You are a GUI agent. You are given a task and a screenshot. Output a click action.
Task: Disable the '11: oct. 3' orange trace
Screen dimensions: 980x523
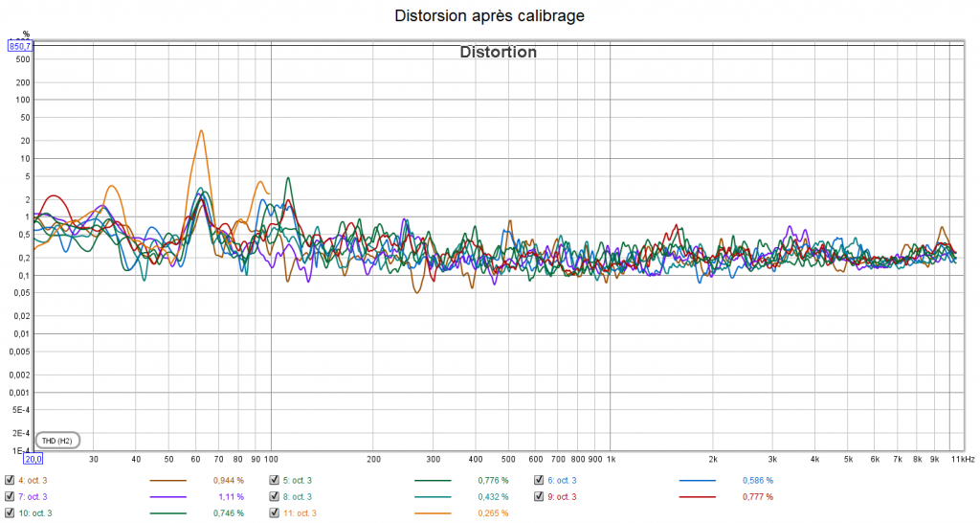275,513
